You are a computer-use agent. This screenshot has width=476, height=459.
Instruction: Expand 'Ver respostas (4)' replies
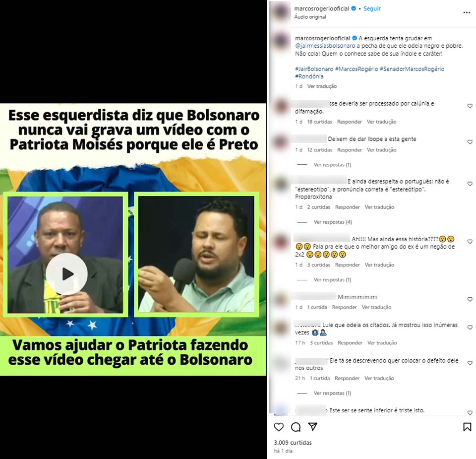[333, 222]
